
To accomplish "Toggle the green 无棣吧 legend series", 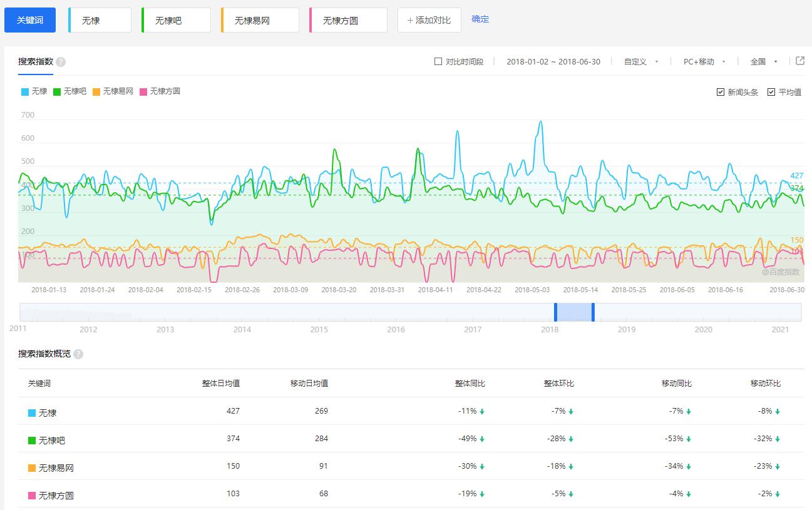I will pos(69,91).
